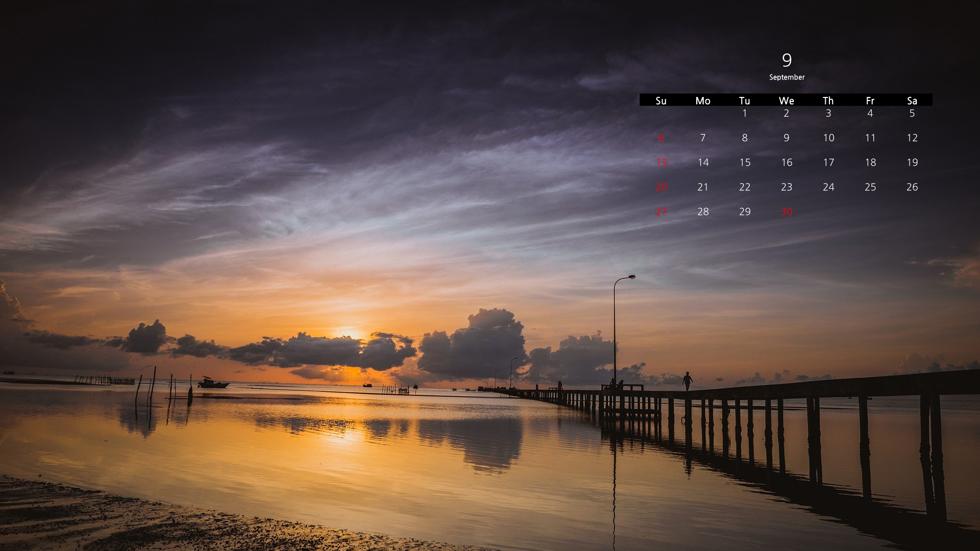Image resolution: width=980 pixels, height=551 pixels.
Task: Click the red Sunday date 27
Action: [661, 211]
